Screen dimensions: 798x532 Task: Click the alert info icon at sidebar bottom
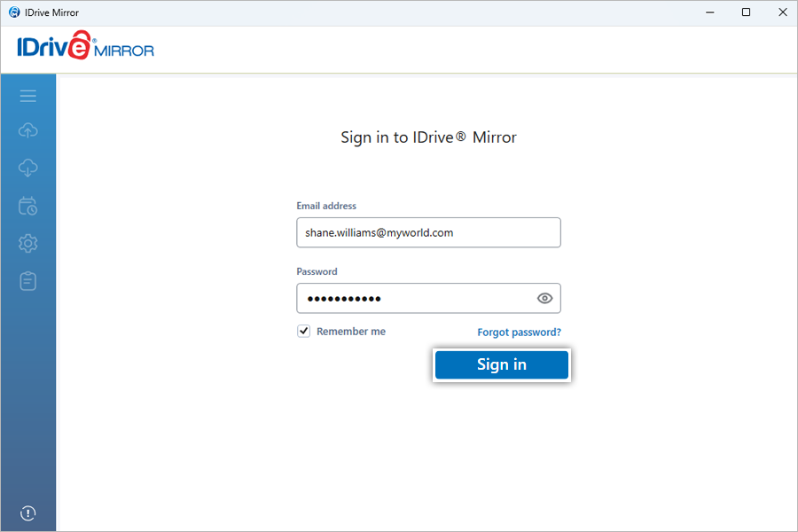point(28,513)
